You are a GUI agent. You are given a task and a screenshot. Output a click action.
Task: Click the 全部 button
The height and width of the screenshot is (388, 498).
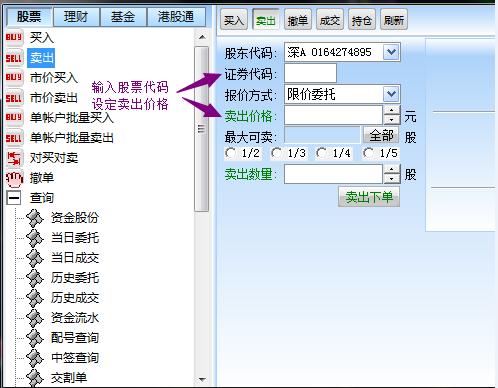tap(381, 135)
